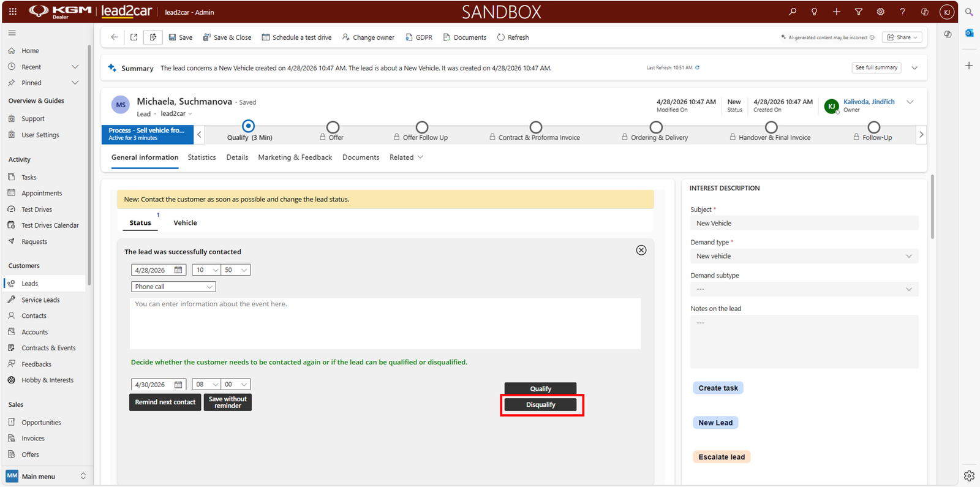Select the Offer process stage circle
Viewport: 980px width, 487px height.
(x=333, y=127)
